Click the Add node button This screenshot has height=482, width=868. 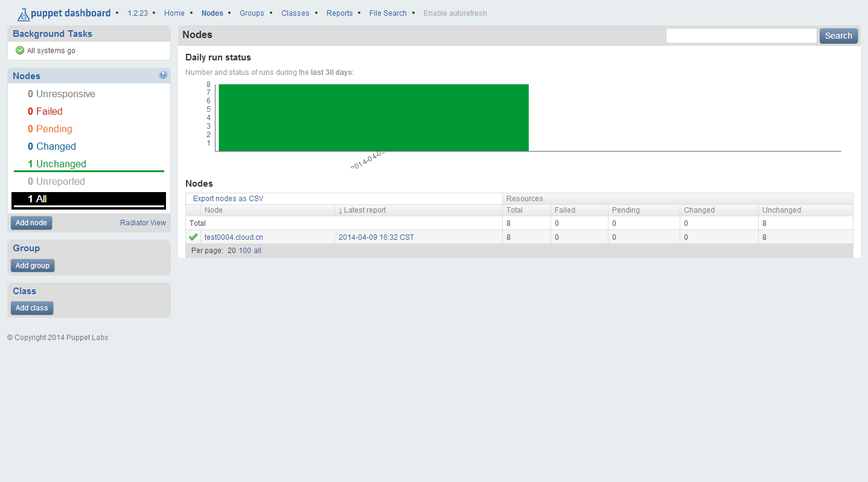click(31, 223)
